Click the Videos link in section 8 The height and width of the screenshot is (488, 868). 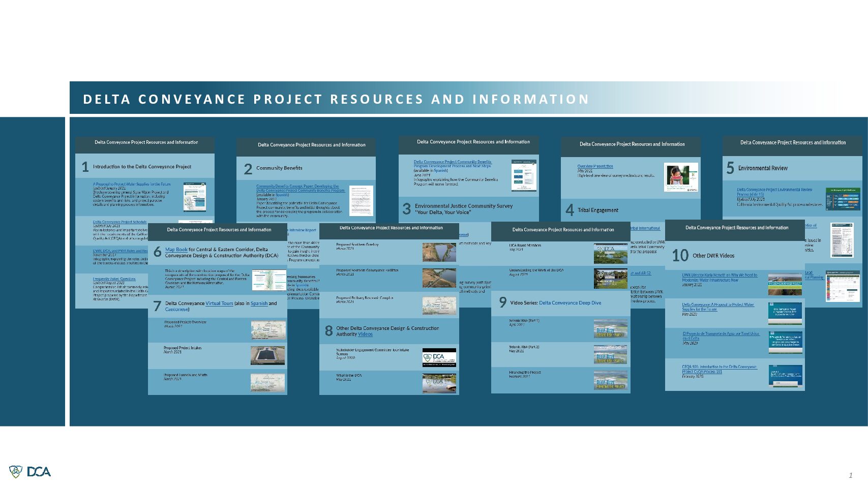tap(365, 334)
